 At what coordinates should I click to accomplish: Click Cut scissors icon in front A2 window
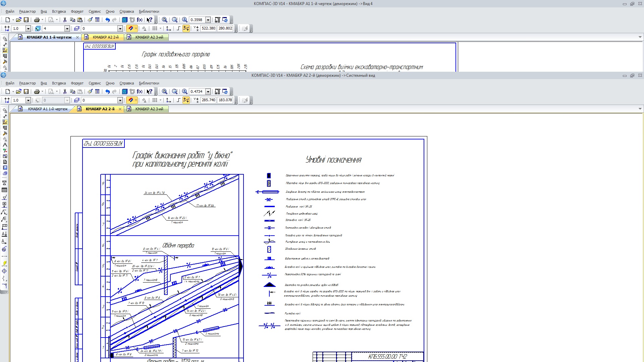[65, 92]
